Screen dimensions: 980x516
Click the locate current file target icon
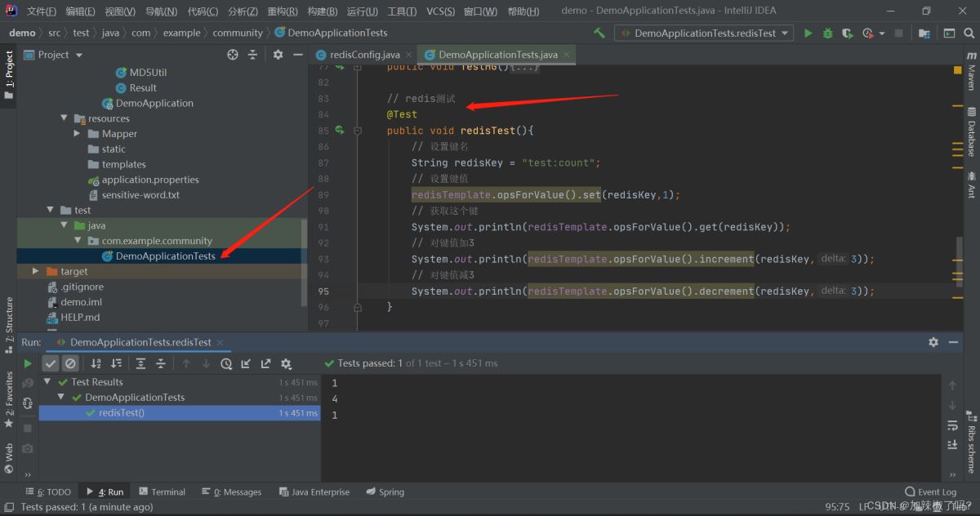click(233, 55)
